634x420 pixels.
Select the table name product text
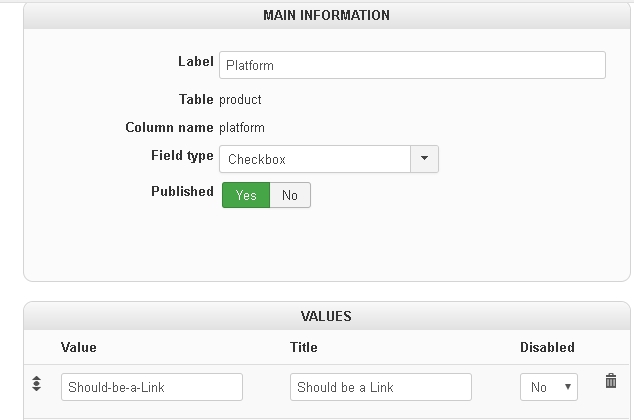click(240, 99)
